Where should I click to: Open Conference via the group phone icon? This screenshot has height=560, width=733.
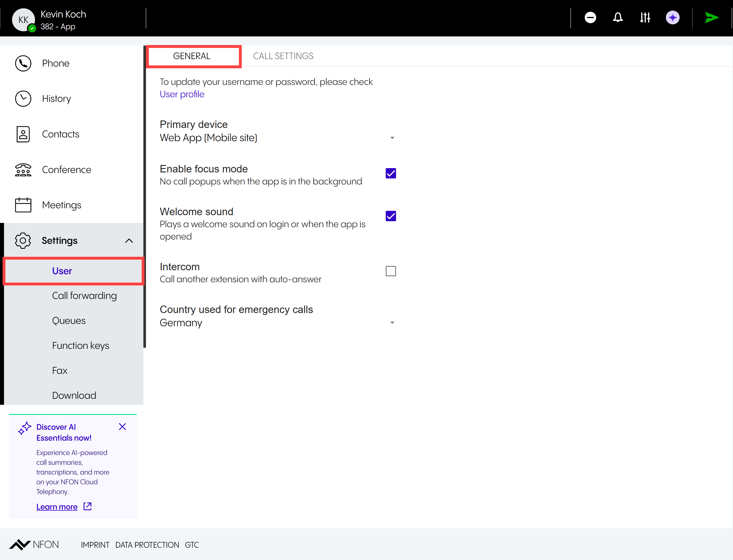[x=23, y=170]
